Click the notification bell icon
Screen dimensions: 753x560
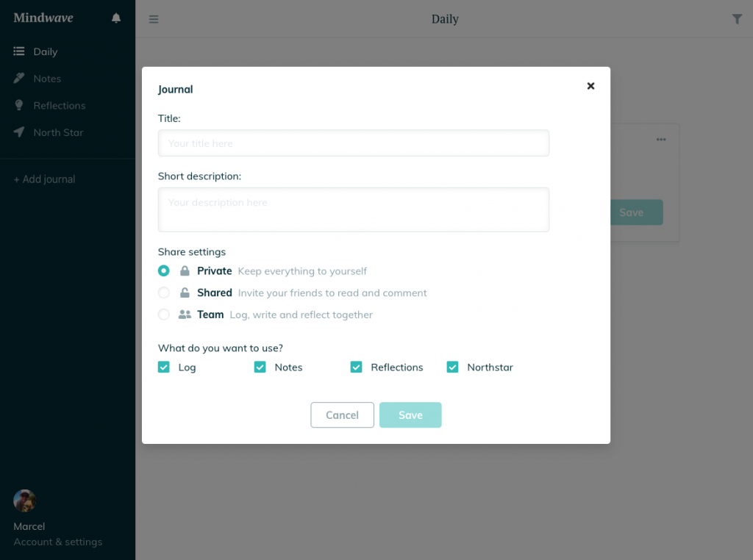115,18
